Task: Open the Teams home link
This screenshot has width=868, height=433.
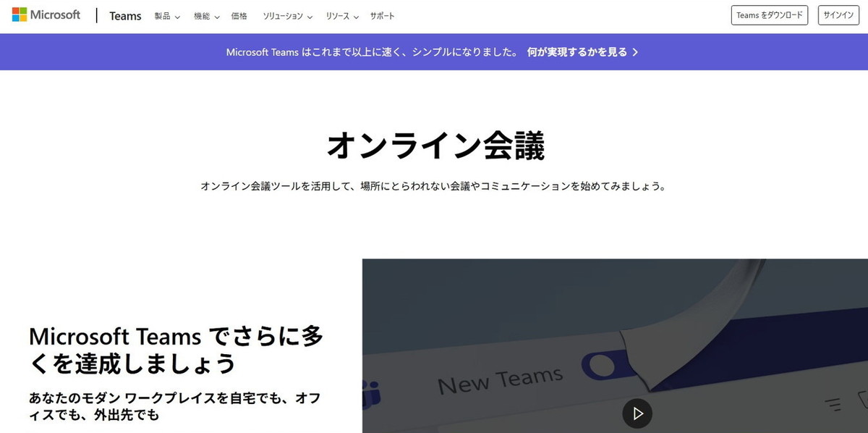Action: click(x=125, y=16)
